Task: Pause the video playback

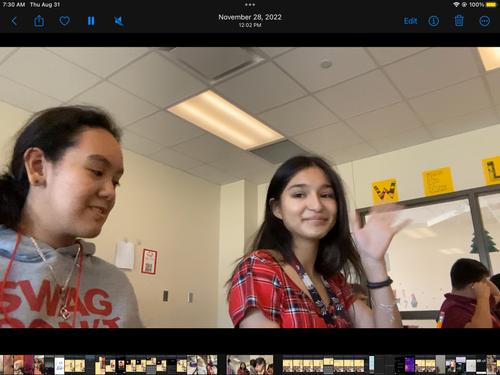Action: tap(91, 21)
